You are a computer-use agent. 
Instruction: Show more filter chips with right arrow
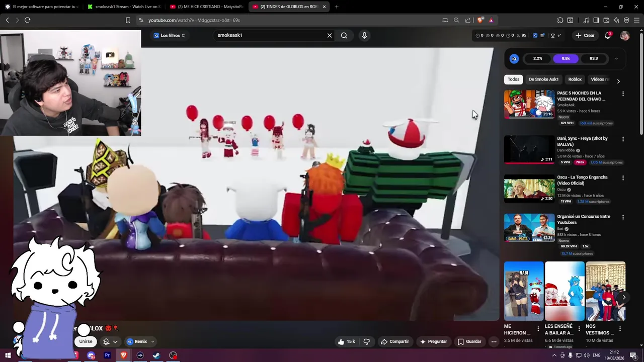coord(618,81)
